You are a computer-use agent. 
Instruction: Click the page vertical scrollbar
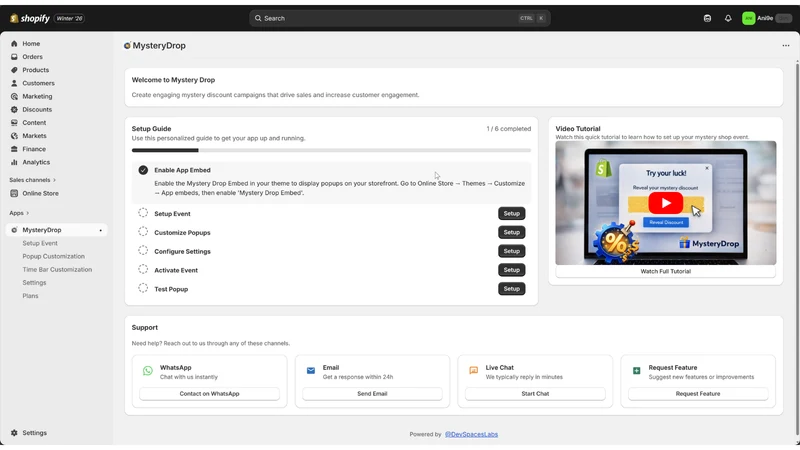(797, 249)
